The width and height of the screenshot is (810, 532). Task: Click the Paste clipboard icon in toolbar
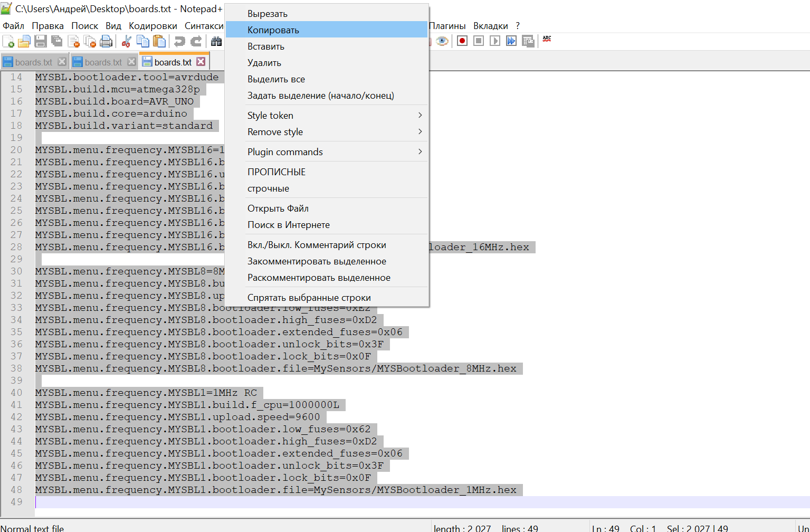click(159, 41)
